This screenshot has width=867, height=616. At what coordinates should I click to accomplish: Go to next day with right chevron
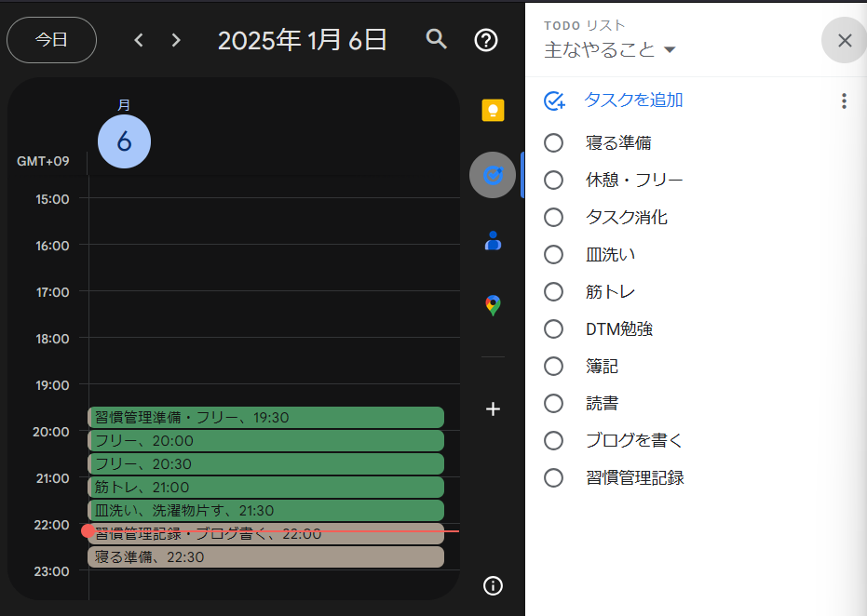176,40
